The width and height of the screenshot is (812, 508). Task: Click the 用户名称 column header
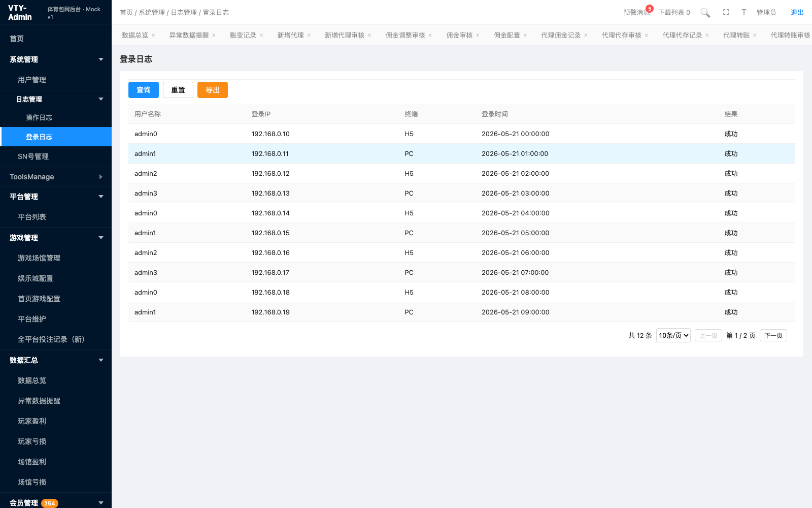tap(148, 114)
